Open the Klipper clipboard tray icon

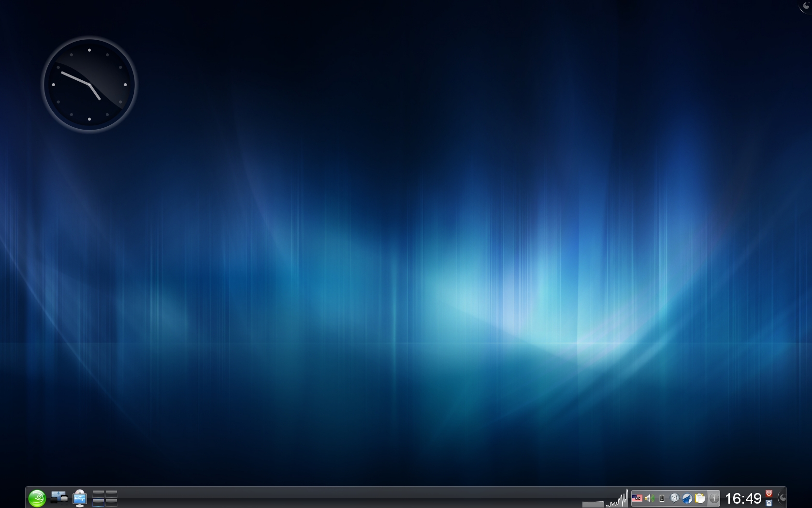tap(700, 498)
